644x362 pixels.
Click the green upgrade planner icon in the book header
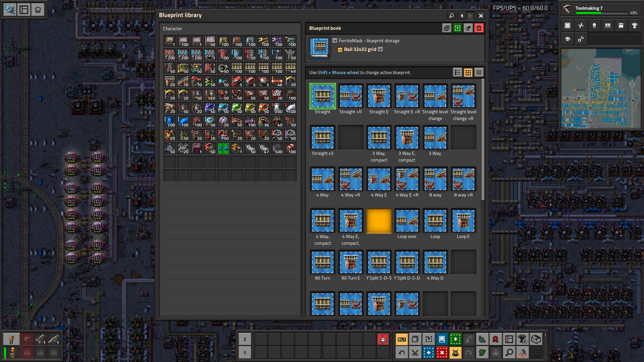(x=458, y=28)
